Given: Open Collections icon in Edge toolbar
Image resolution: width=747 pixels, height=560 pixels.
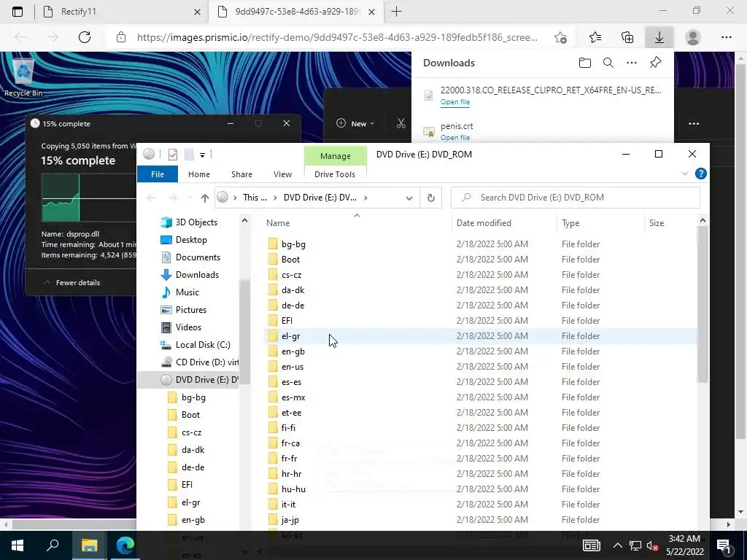Looking at the screenshot, I should click(x=627, y=37).
